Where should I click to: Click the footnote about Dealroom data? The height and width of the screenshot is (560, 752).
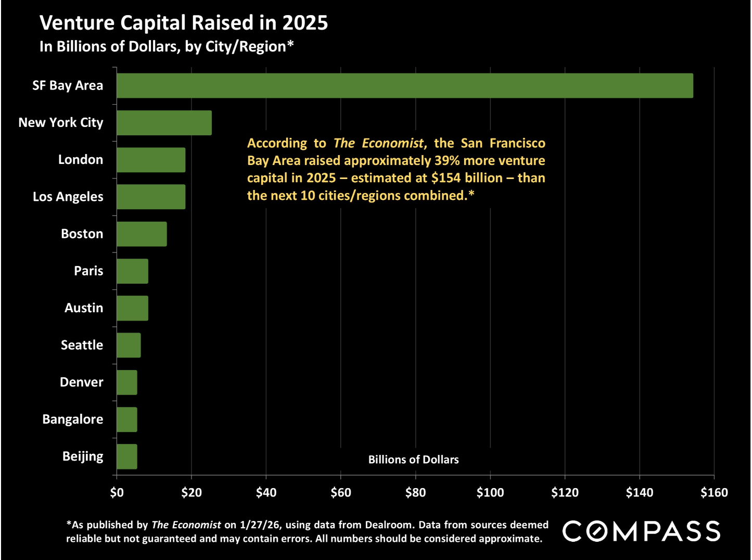click(x=307, y=531)
